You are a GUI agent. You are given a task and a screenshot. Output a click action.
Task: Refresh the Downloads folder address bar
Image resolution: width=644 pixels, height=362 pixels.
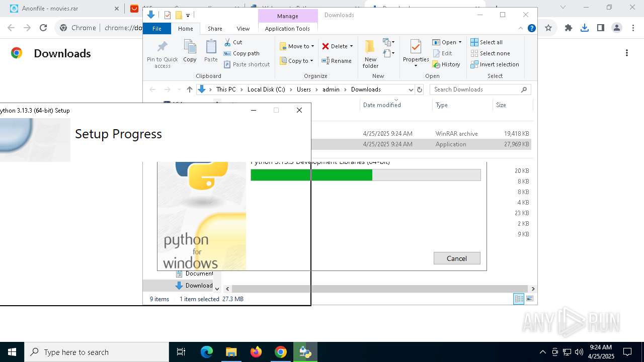point(420,89)
